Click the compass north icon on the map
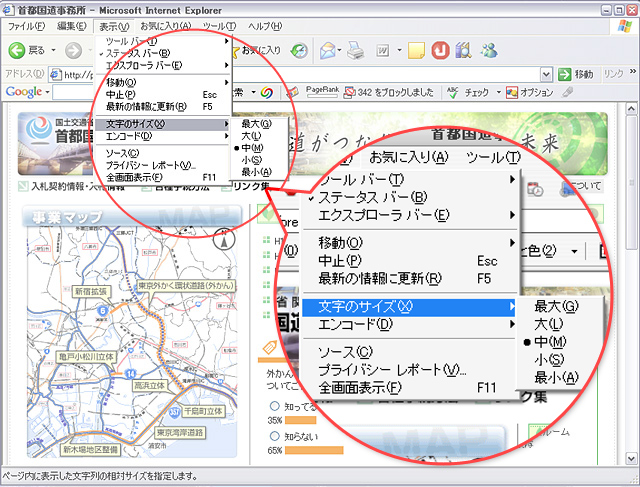 point(224,240)
